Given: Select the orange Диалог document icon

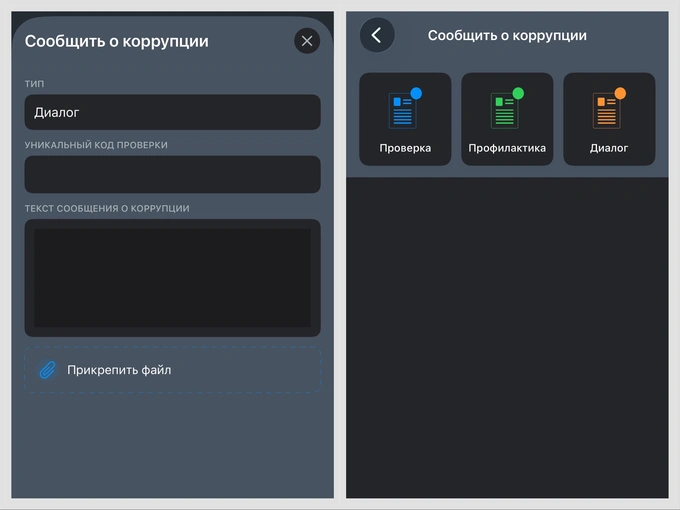Looking at the screenshot, I should pos(609,108).
